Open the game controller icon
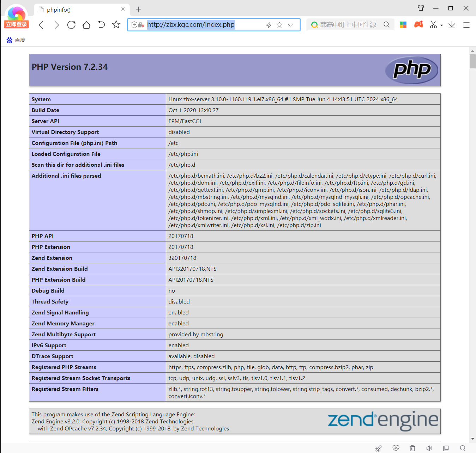The width and height of the screenshot is (476, 453). (418, 24)
